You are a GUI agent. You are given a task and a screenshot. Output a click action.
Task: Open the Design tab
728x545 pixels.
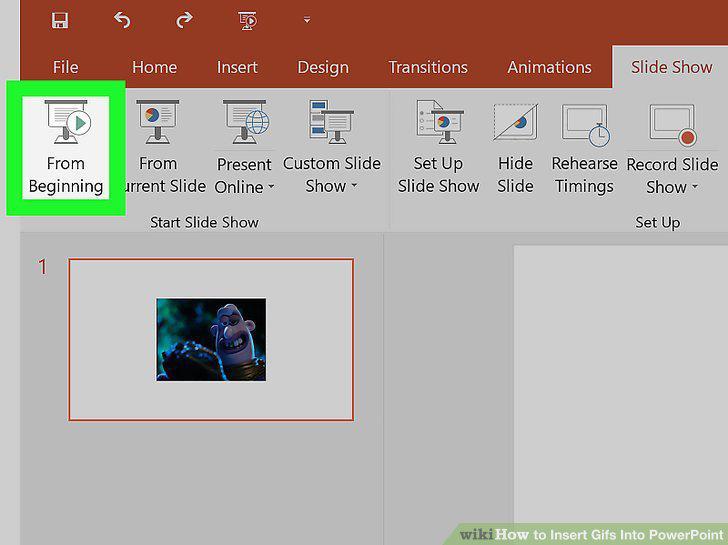click(x=323, y=67)
